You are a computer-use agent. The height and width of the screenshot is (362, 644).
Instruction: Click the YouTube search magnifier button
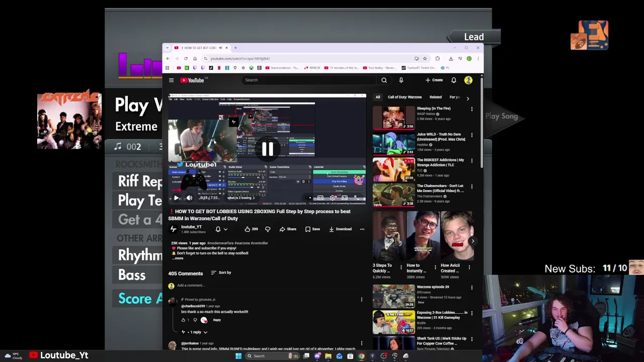pos(384,80)
